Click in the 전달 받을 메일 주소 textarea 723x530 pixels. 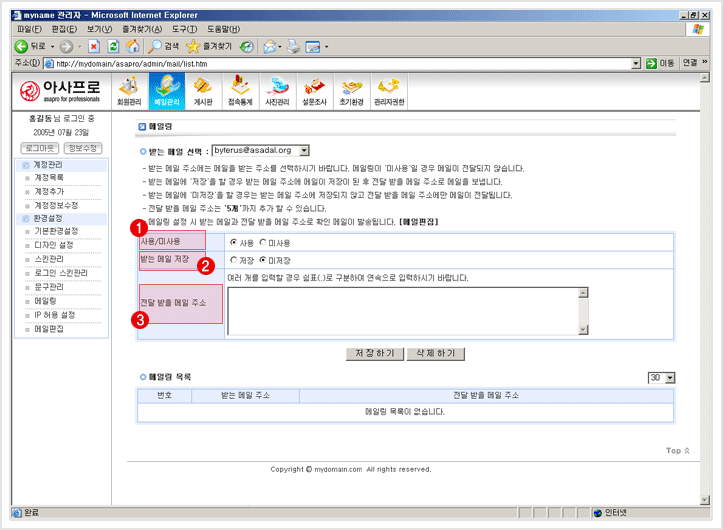click(x=400, y=310)
